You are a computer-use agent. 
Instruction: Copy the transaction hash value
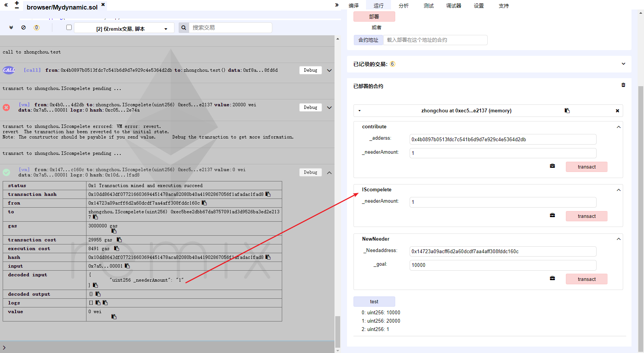click(x=268, y=194)
